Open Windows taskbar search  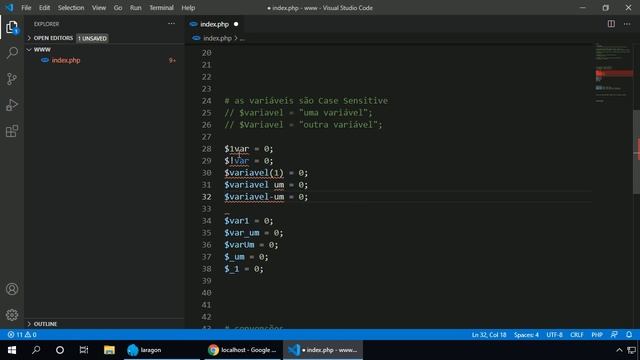(x=36, y=350)
